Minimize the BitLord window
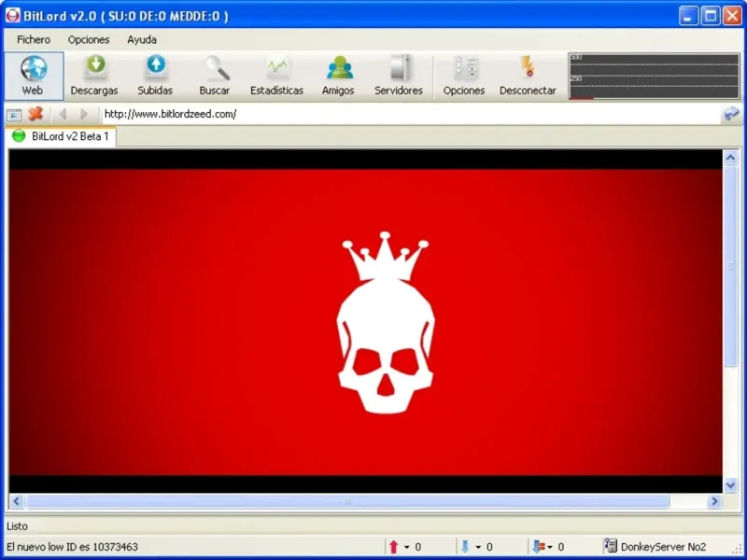The width and height of the screenshot is (747, 560). (x=687, y=16)
